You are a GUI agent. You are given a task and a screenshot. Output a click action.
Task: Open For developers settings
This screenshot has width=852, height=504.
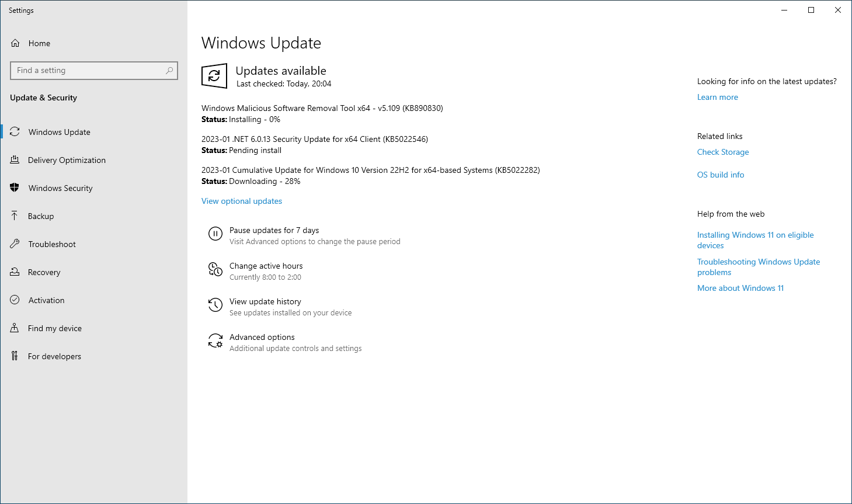pyautogui.click(x=93, y=356)
